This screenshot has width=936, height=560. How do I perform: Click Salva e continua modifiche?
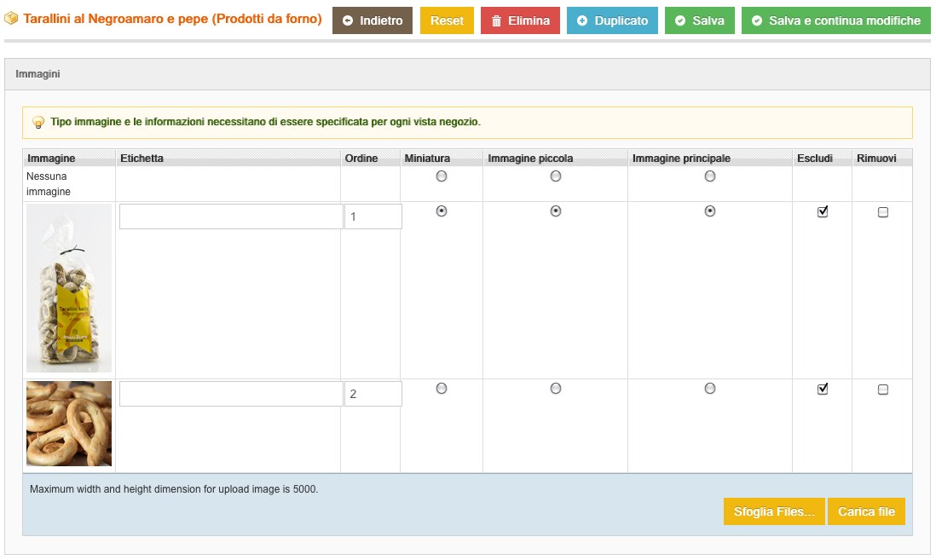pyautogui.click(x=835, y=20)
